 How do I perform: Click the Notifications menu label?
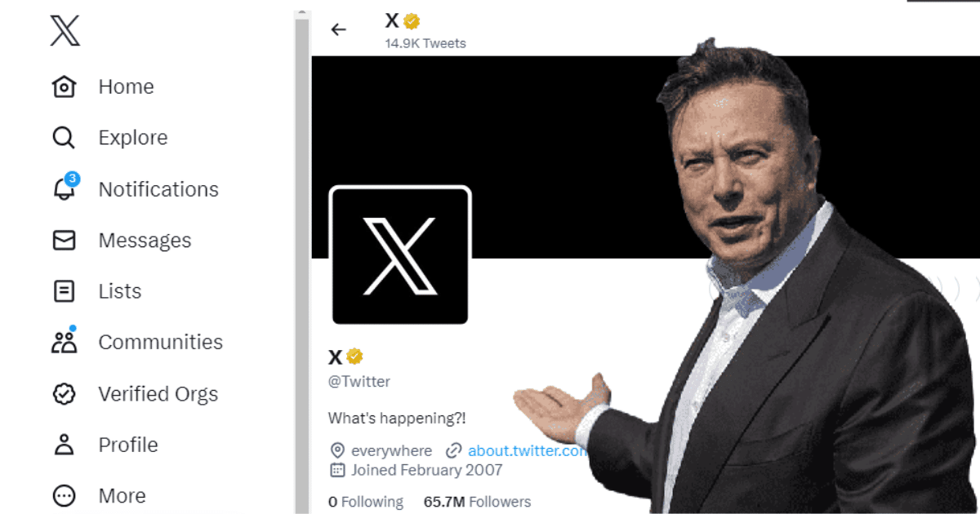tap(158, 189)
